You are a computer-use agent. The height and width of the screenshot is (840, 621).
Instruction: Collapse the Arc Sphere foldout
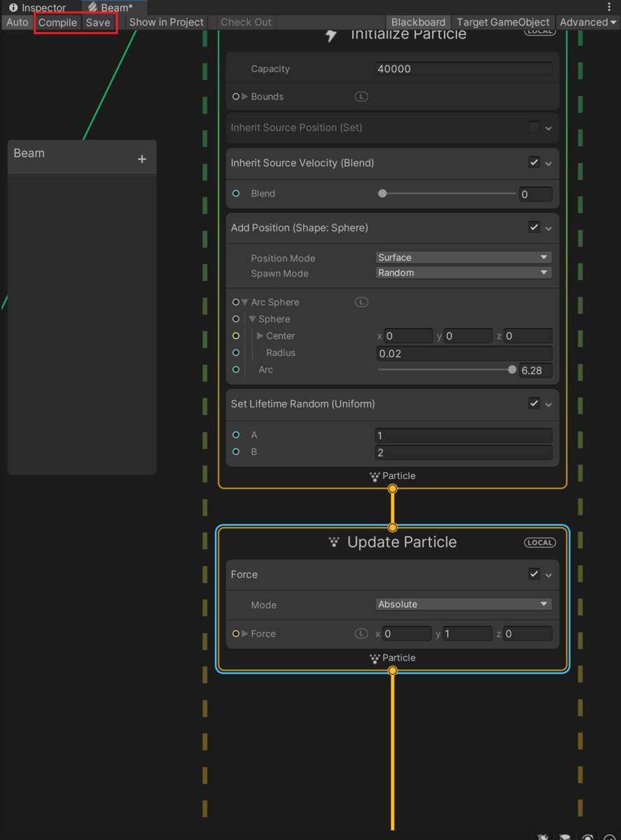[245, 302]
